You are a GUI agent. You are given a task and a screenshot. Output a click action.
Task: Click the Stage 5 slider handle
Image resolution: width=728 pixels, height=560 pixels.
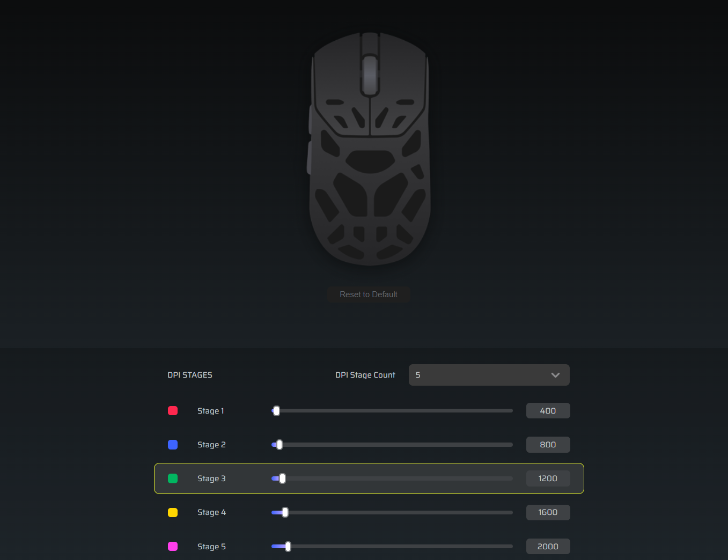288,546
